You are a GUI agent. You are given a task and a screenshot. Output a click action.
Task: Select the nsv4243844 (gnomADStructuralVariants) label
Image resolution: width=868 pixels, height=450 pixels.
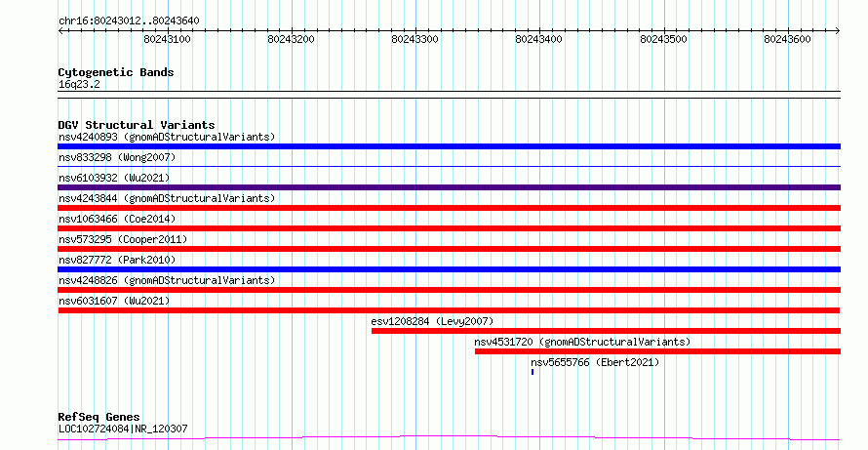click(x=167, y=198)
